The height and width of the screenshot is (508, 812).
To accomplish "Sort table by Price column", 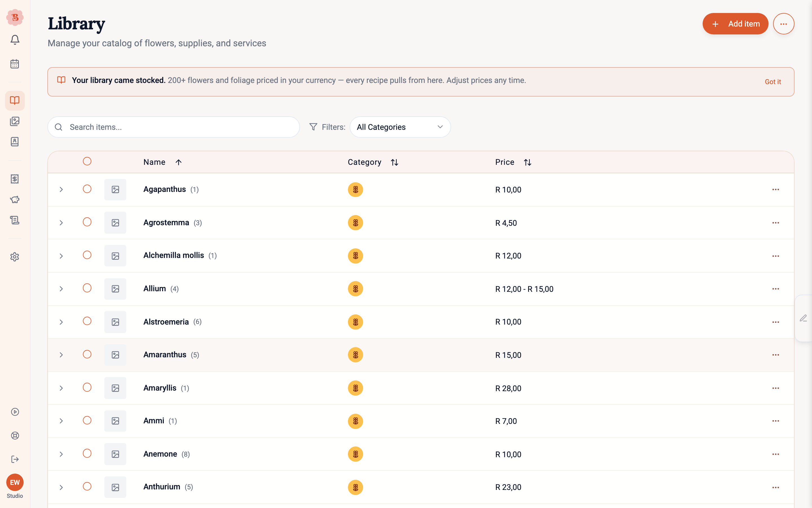I will coord(513,162).
